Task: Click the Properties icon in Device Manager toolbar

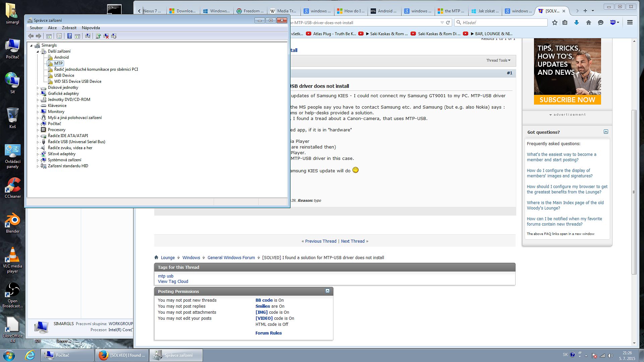Action: 59,36
